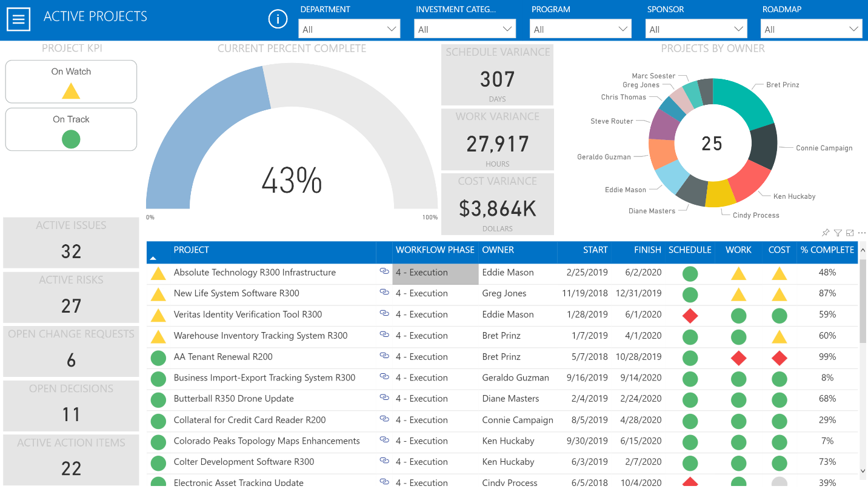Click red cost diamond in AA Tenant Renewal row
Viewport: 868px width, 489px height.
coord(779,358)
